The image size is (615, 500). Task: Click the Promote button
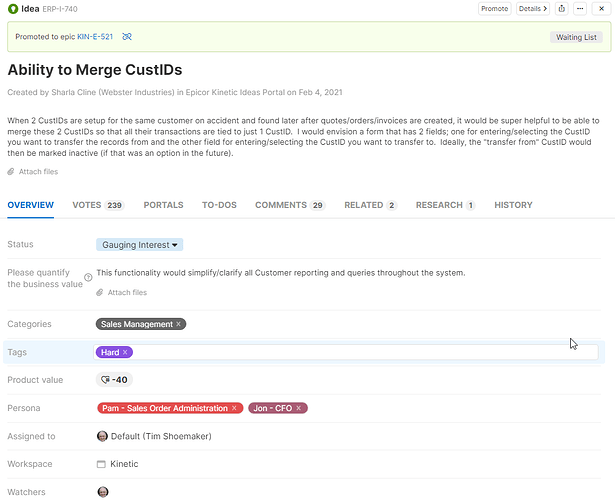coord(495,9)
